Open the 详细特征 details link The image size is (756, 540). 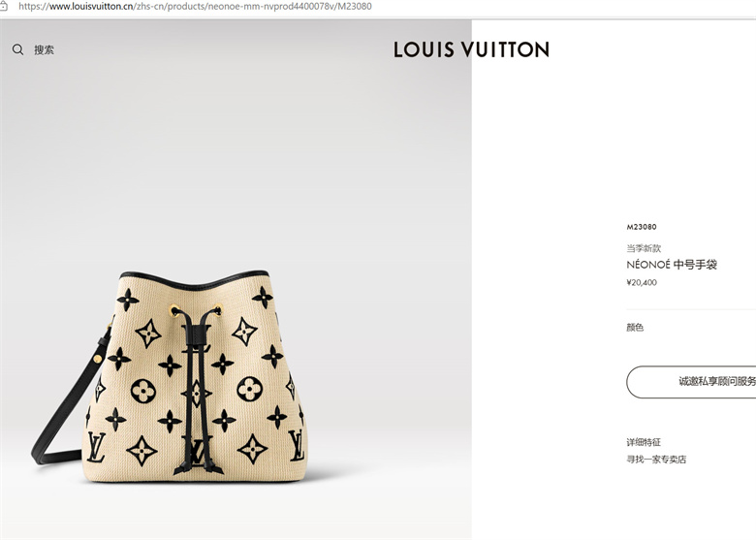tap(644, 442)
